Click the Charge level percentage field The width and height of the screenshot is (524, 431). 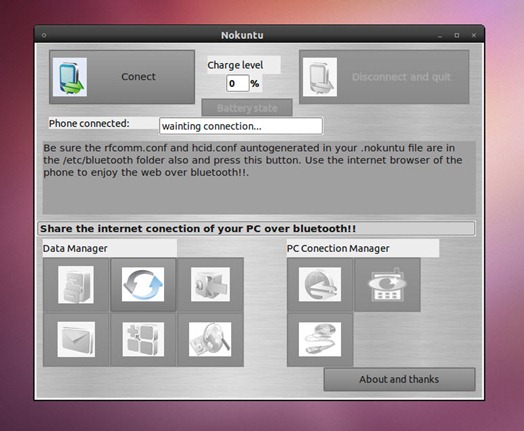click(x=238, y=83)
